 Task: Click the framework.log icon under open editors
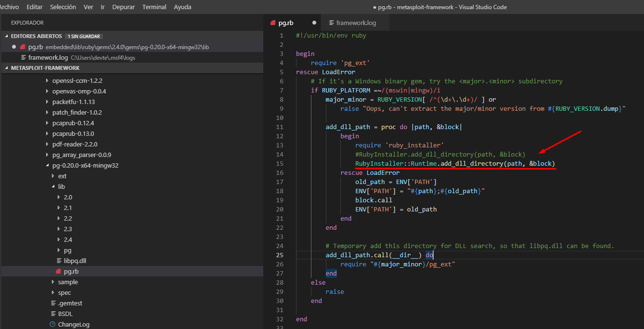coord(23,57)
